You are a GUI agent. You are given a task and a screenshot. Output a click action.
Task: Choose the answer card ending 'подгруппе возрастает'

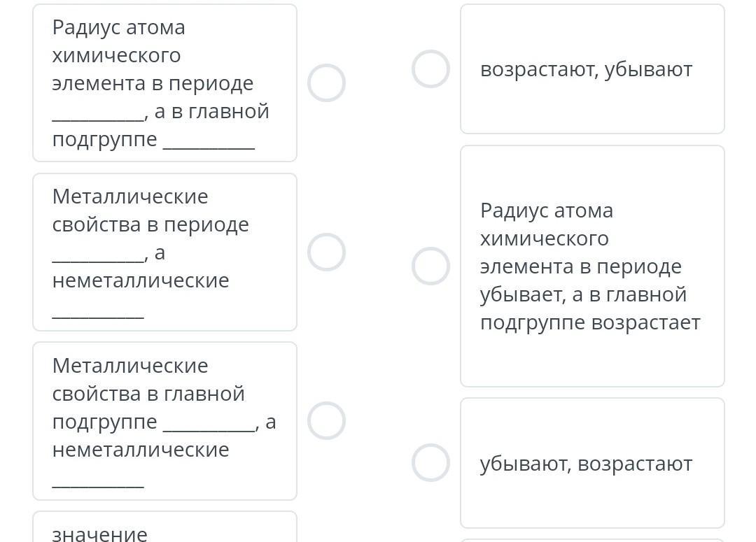click(x=592, y=266)
